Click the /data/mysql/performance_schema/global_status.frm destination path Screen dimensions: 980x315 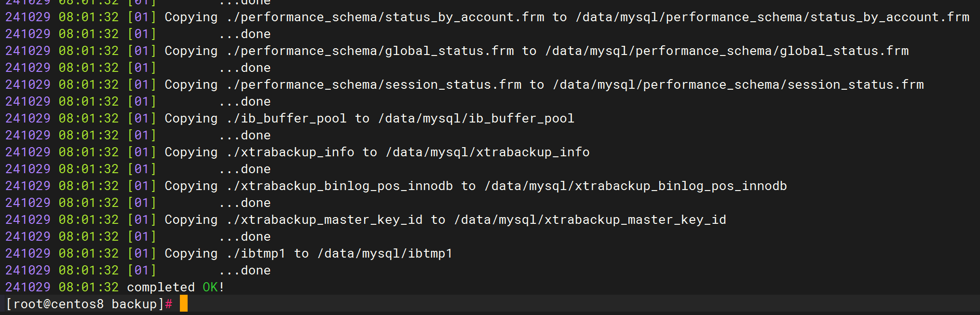(727, 51)
